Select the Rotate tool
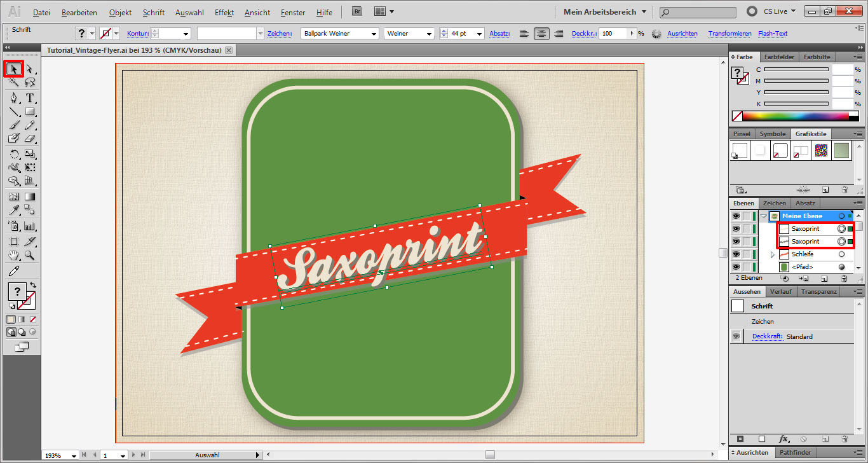This screenshot has height=463, width=868. (14, 154)
